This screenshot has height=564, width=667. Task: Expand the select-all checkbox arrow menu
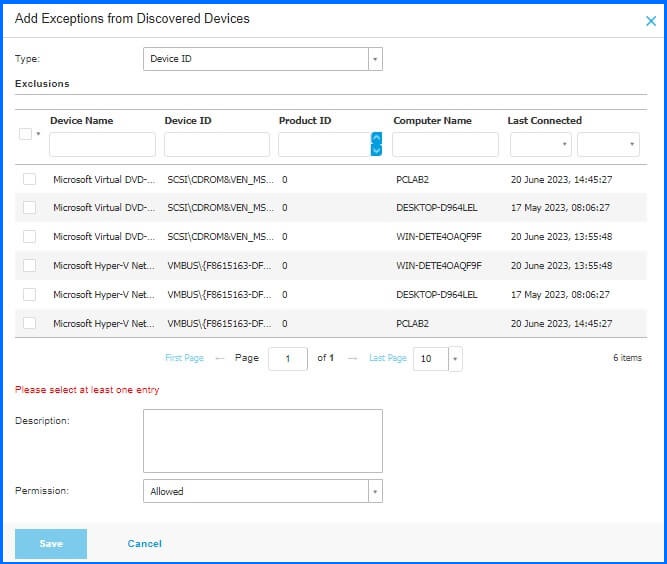pos(38,134)
